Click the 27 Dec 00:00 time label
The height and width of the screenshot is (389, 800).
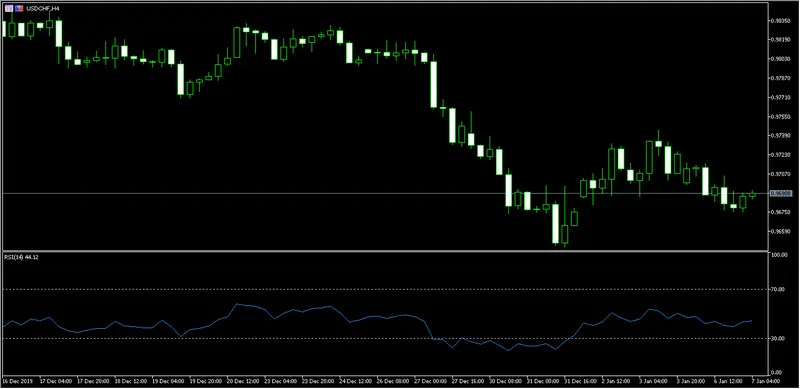click(x=432, y=380)
